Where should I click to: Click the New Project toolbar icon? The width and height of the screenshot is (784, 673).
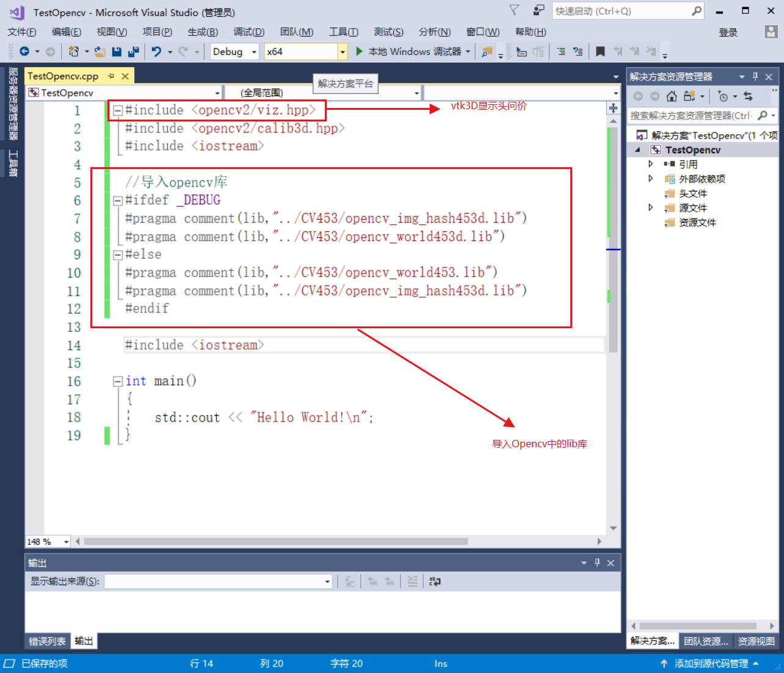[73, 52]
